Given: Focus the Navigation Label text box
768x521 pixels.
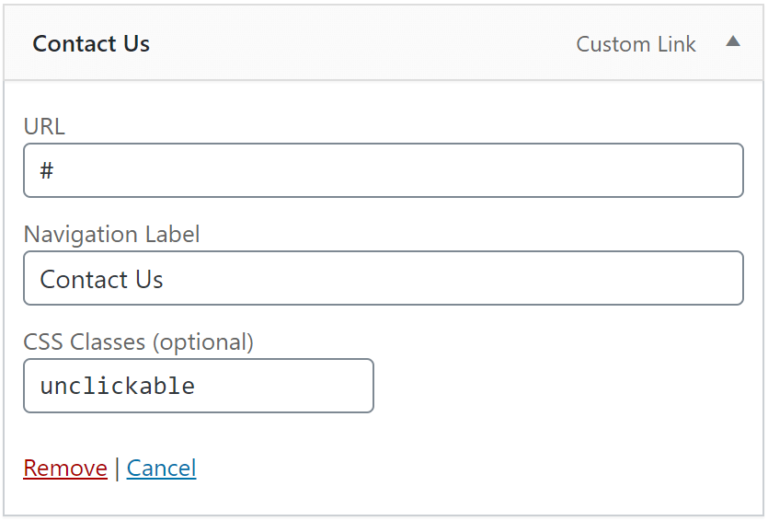Looking at the screenshot, I should (384, 278).
